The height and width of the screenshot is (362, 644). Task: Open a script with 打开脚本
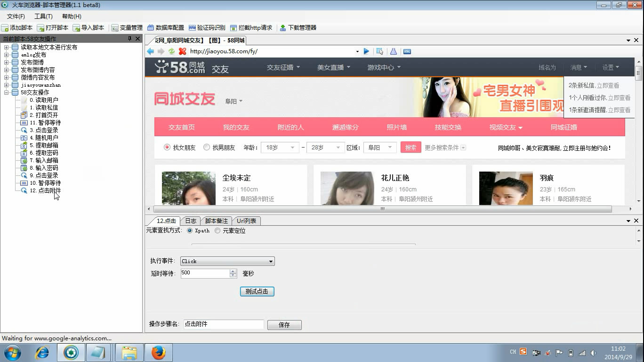pyautogui.click(x=53, y=28)
